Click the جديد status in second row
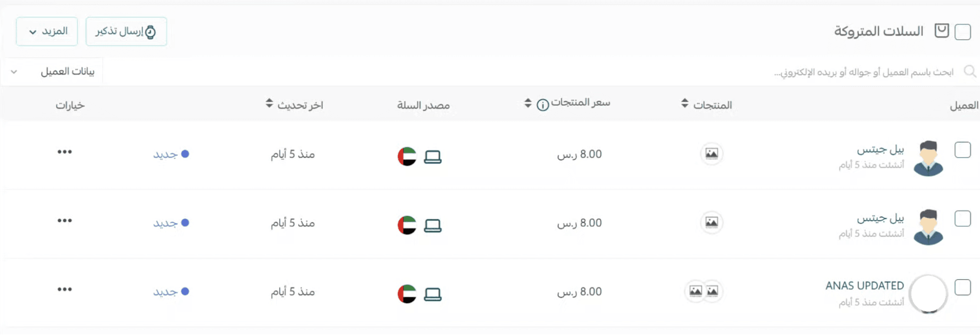This screenshot has height=335, width=980. pos(166,223)
